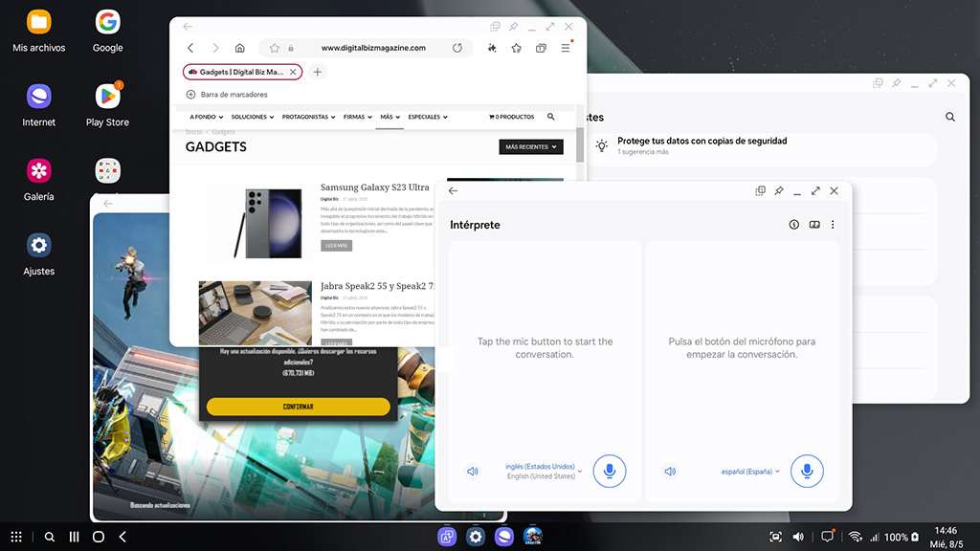Go back in Intérprete window
Image resolution: width=980 pixels, height=551 pixels.
point(453,190)
